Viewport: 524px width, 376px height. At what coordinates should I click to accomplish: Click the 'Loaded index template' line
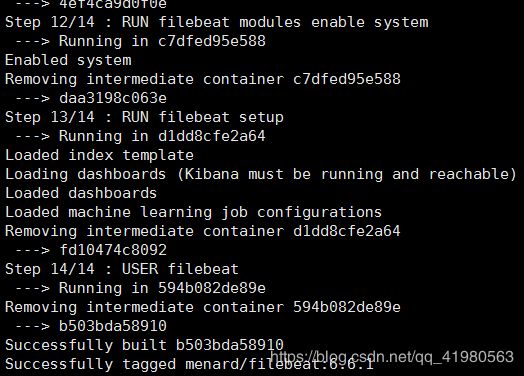point(99,155)
